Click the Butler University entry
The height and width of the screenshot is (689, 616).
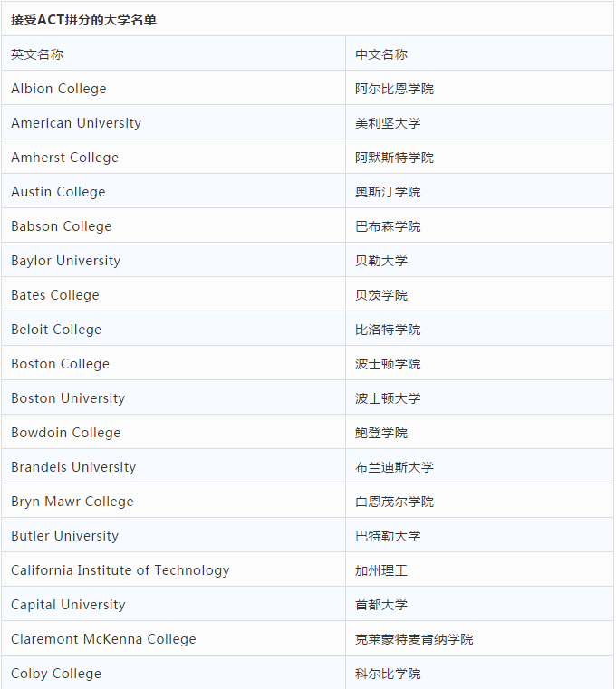65,536
